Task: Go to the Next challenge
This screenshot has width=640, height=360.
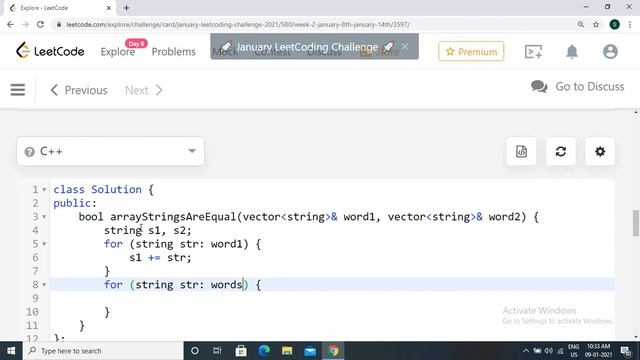Action: coord(144,90)
